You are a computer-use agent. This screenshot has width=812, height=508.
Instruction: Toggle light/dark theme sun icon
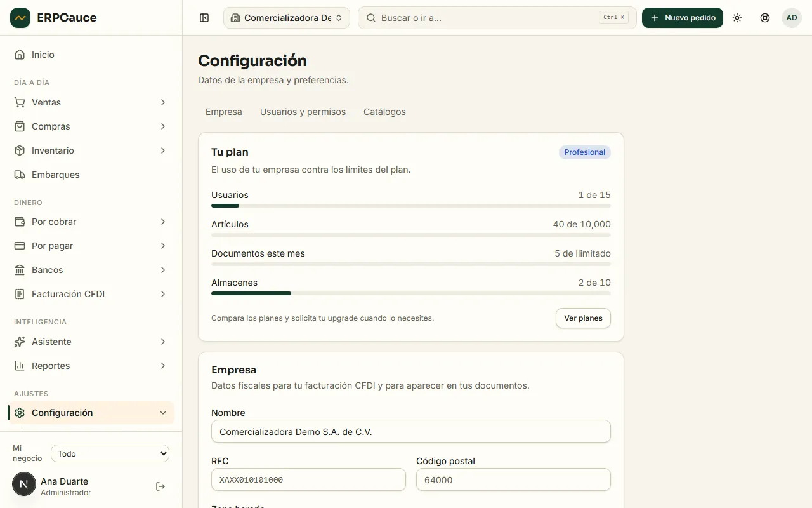click(737, 18)
